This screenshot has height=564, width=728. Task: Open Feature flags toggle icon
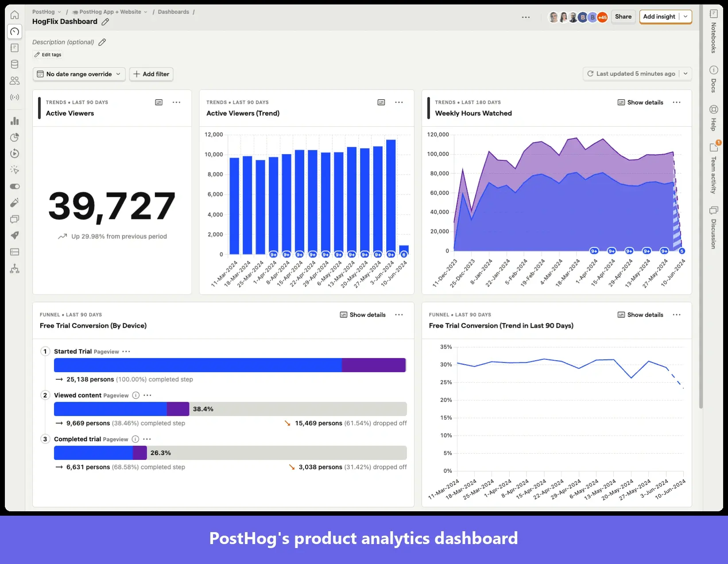click(15, 187)
